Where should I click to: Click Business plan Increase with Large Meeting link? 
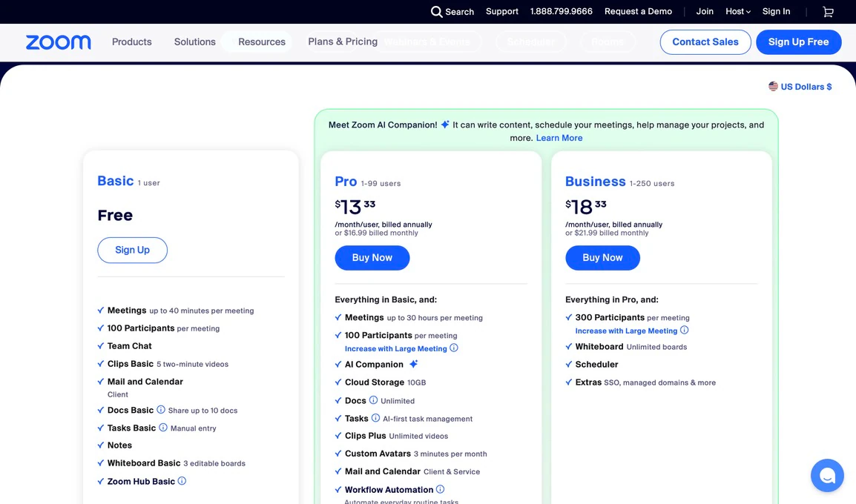coord(626,331)
